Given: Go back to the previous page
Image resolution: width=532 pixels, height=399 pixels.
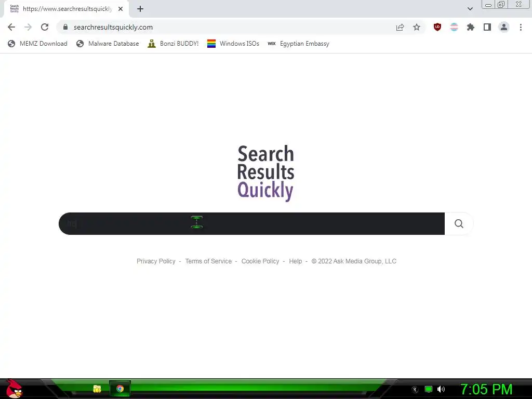Looking at the screenshot, I should 11,27.
